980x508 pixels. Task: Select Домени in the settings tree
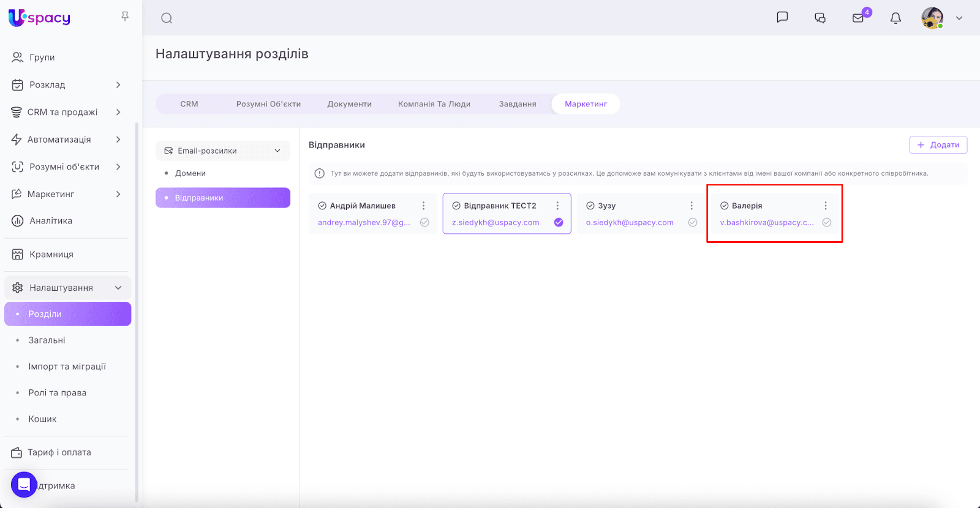[190, 173]
